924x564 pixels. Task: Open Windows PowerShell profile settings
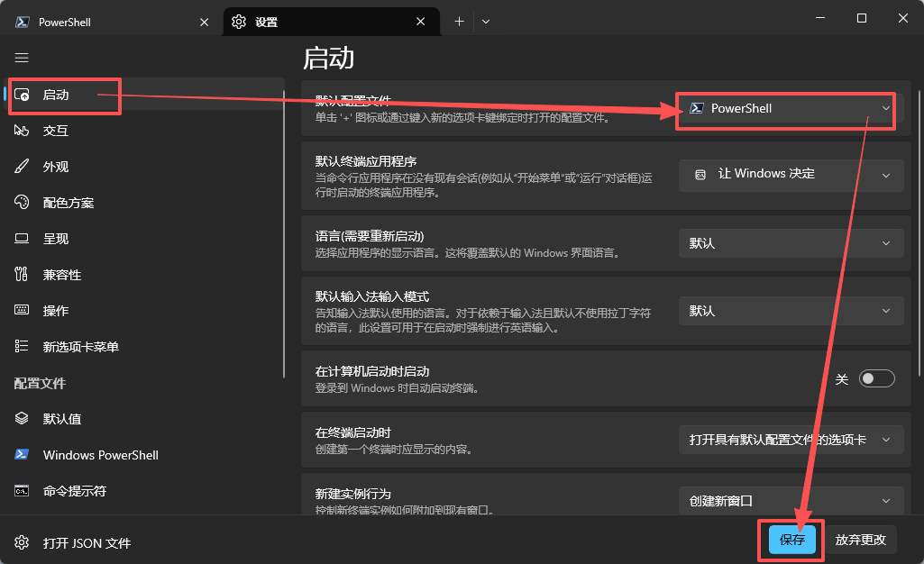point(144,454)
